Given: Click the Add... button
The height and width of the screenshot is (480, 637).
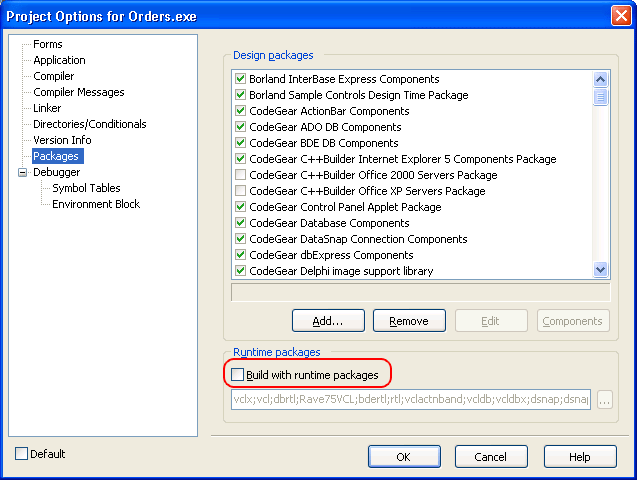Looking at the screenshot, I should point(327,321).
